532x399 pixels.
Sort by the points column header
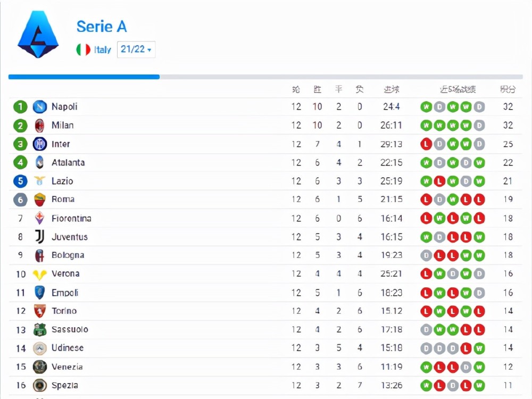click(508, 89)
